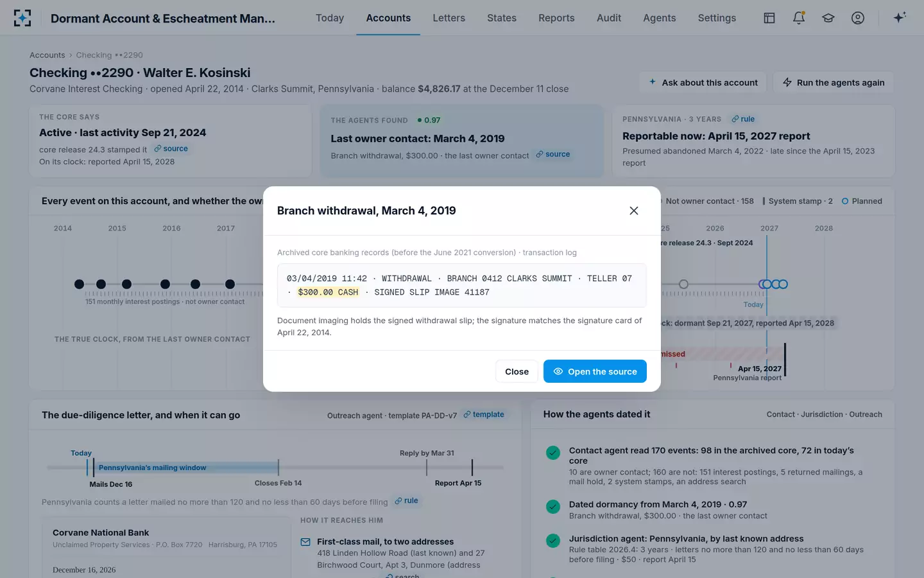Click Run the agents again

(x=833, y=82)
